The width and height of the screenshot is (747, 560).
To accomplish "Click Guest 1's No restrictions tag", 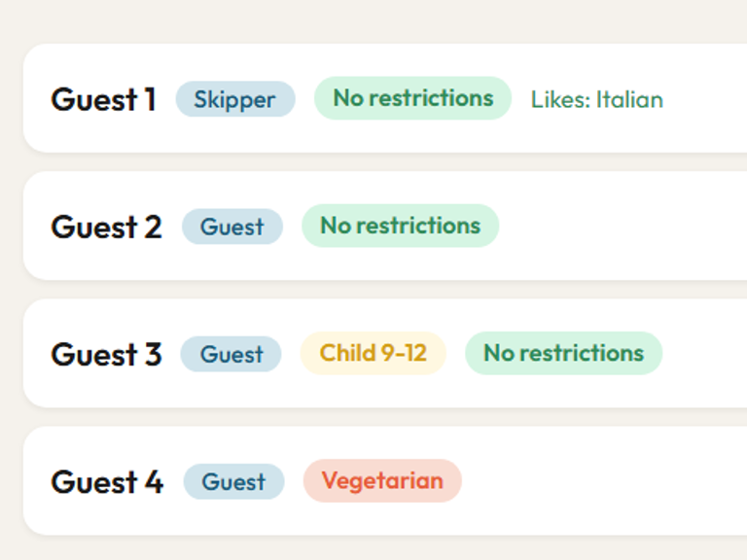I will 412,98.
